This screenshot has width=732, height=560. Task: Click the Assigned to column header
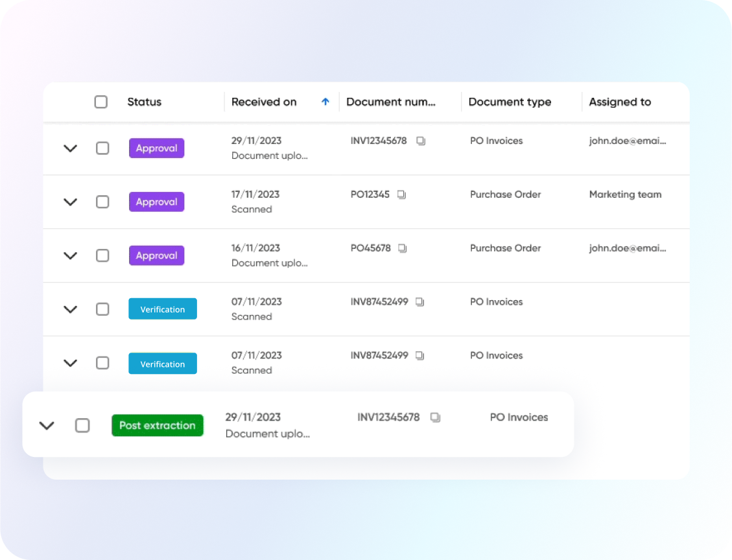(620, 102)
